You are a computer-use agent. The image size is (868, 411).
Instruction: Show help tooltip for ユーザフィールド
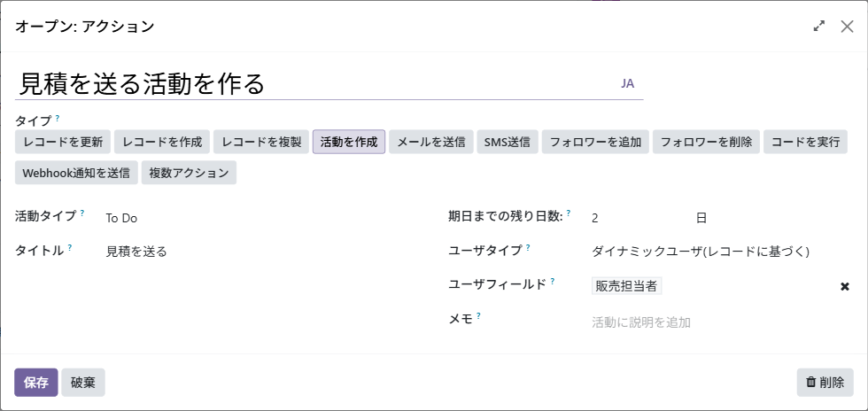[x=553, y=282]
